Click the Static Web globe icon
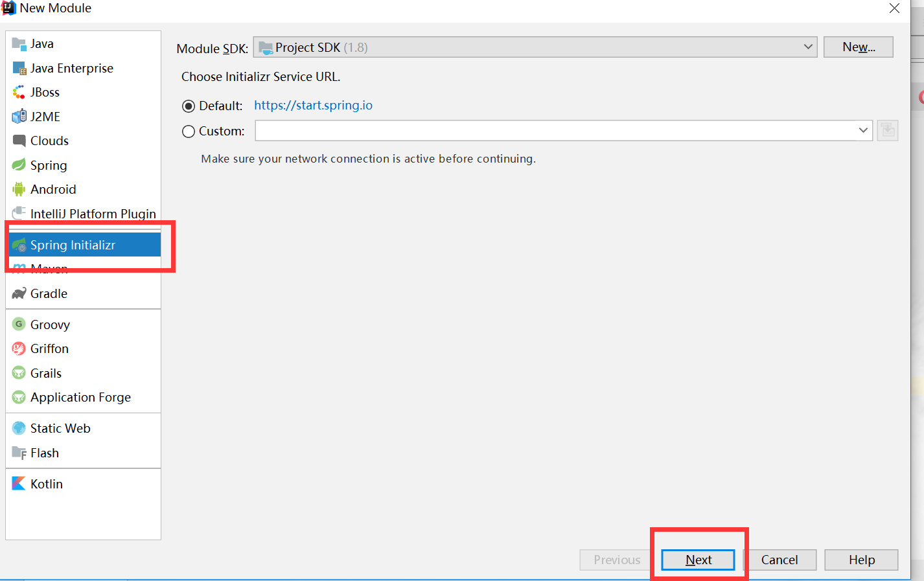 pos(19,428)
